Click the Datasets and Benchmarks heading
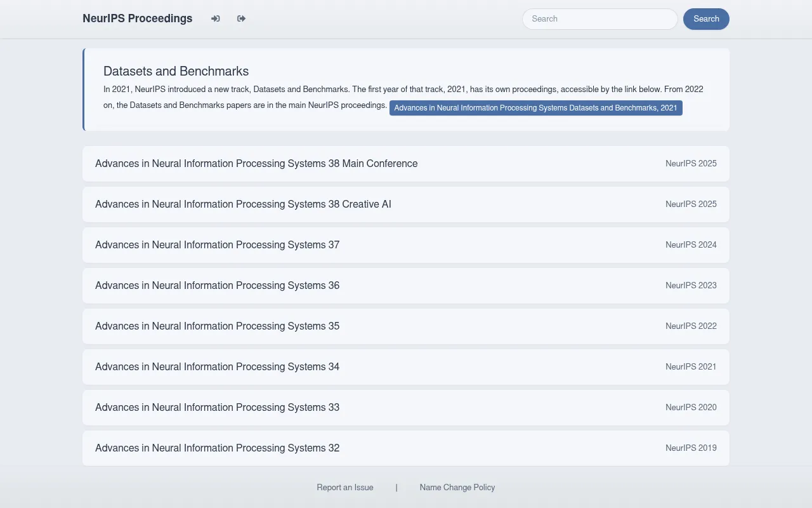Viewport: 812px width, 508px height. 176,71
